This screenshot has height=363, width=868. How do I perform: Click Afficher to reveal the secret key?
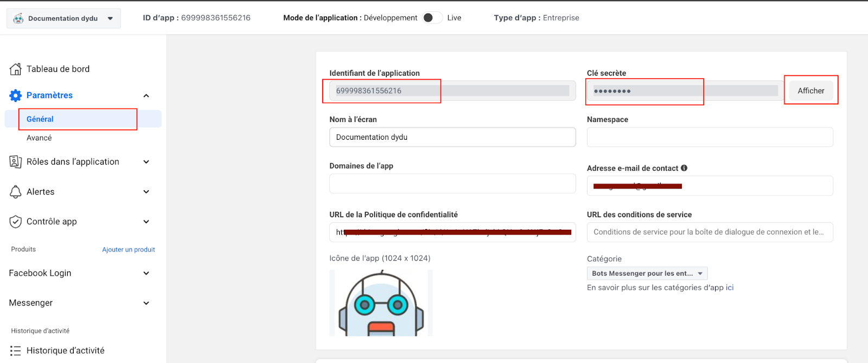click(x=810, y=90)
